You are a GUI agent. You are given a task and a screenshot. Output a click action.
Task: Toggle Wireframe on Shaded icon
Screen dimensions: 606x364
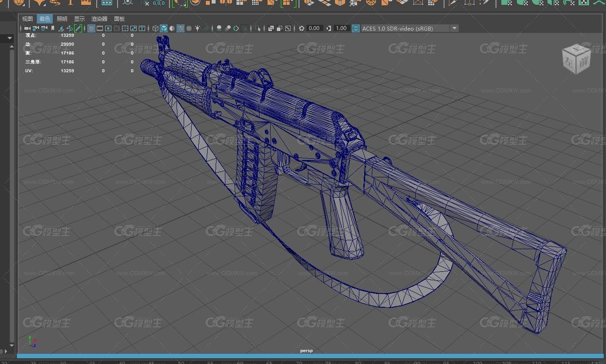[x=181, y=28]
